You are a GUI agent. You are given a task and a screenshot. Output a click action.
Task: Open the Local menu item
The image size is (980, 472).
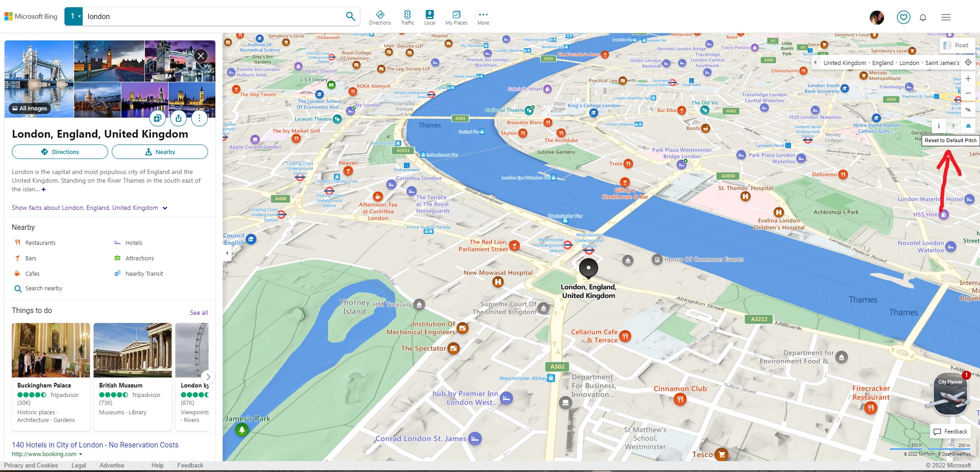point(429,17)
